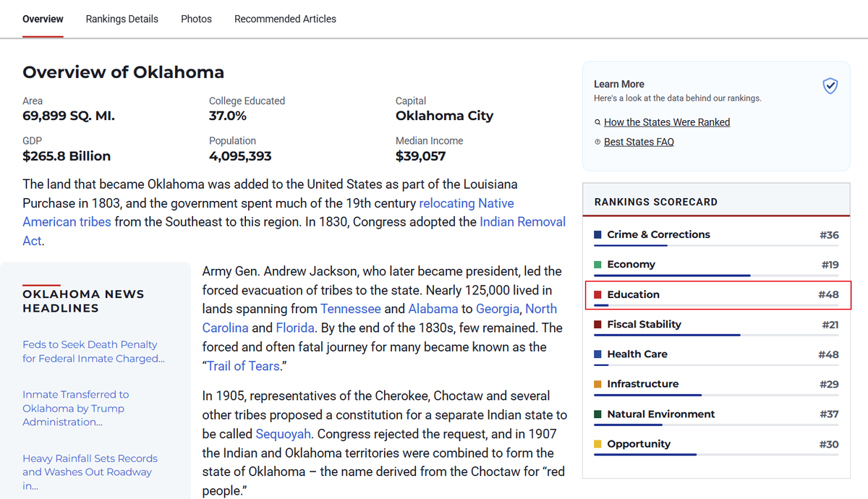Click the magnifier icon beside How the States Were Ranked
Image resolution: width=868 pixels, height=499 pixels.
point(597,123)
